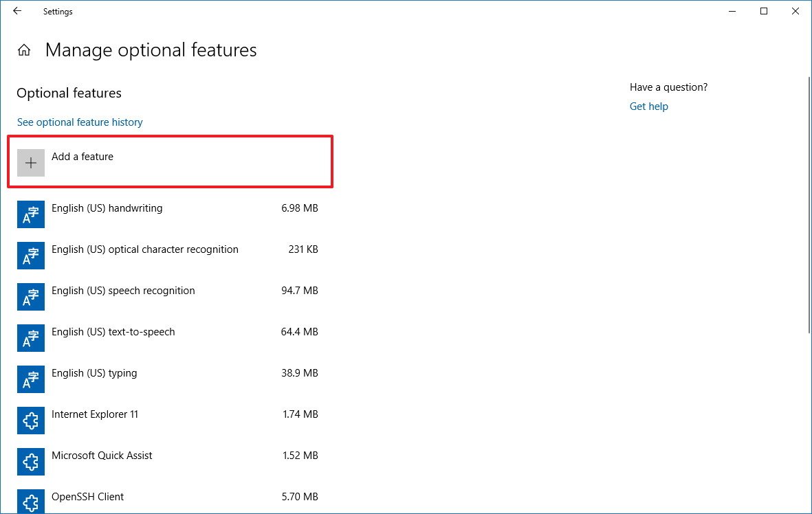Click the text-to-speech language icon
This screenshot has width=812, height=514.
[x=31, y=338]
